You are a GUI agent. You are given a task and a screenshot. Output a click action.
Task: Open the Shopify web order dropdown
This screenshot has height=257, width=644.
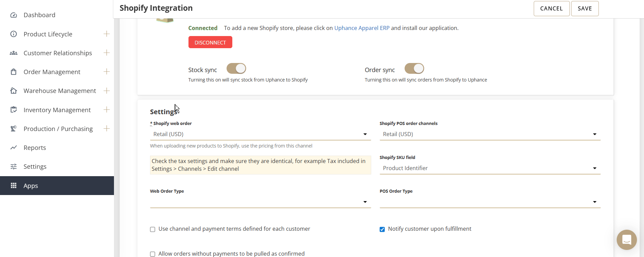tap(260, 134)
